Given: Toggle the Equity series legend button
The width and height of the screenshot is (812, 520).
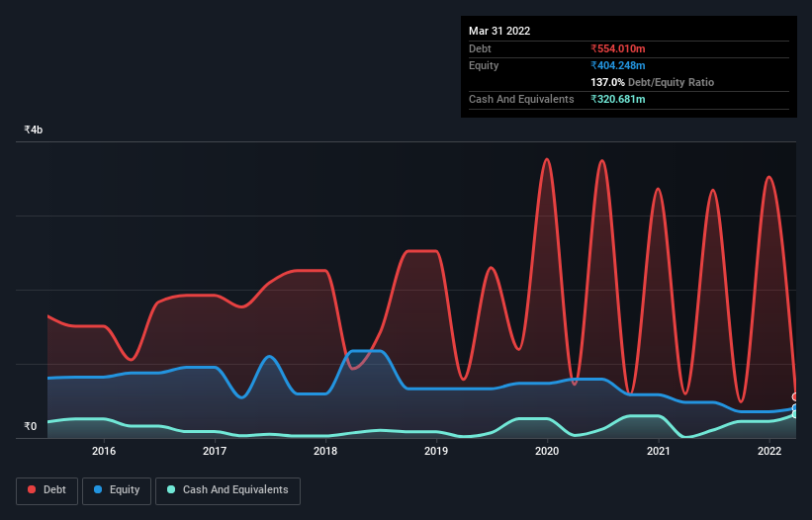Looking at the screenshot, I should [x=117, y=490].
